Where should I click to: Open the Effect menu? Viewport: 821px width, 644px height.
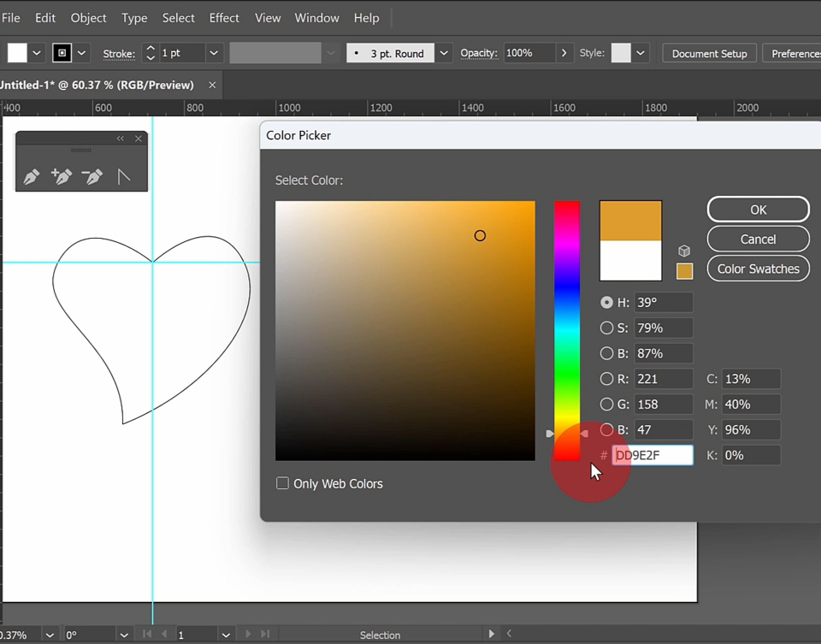[224, 18]
